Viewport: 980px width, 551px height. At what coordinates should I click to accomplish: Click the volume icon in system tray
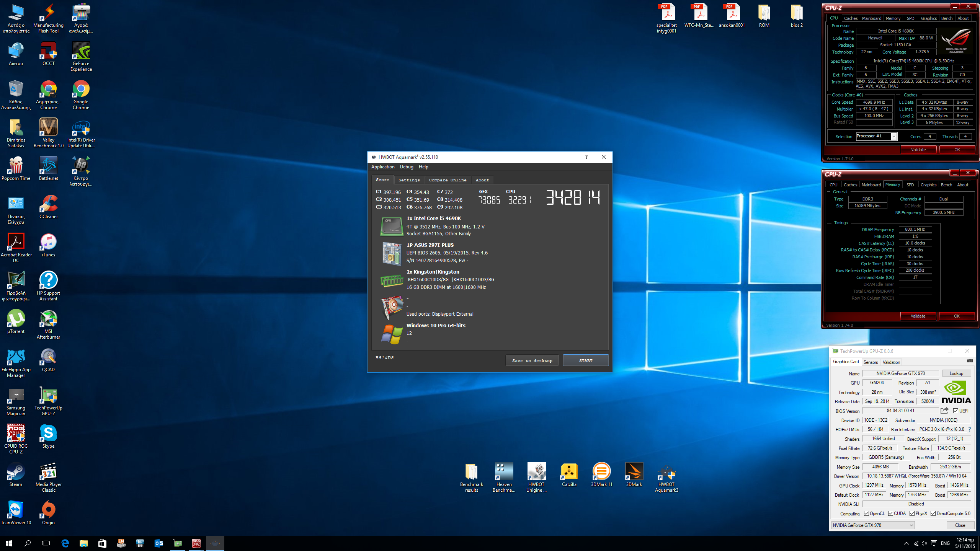click(x=924, y=543)
